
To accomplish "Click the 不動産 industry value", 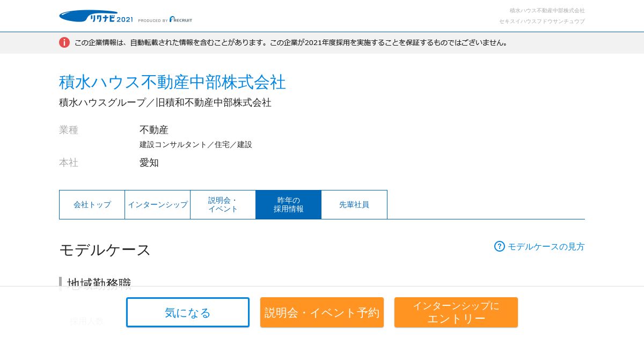I will pyautogui.click(x=154, y=130).
